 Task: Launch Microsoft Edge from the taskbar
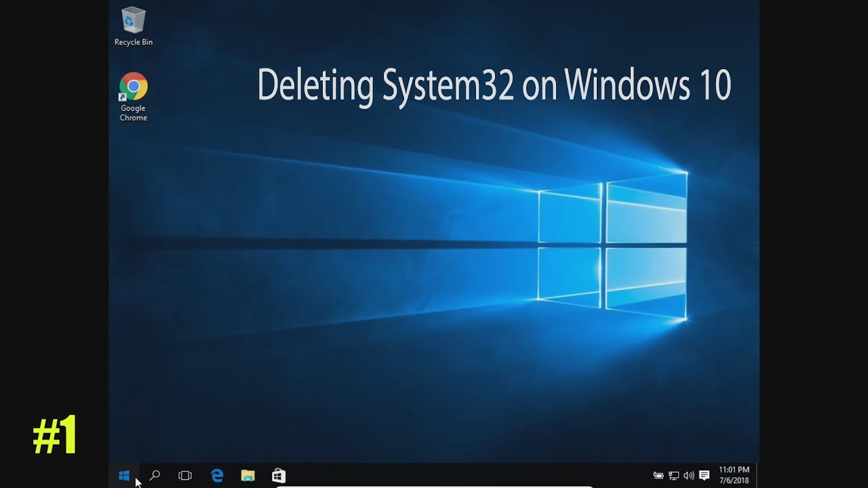click(x=217, y=476)
